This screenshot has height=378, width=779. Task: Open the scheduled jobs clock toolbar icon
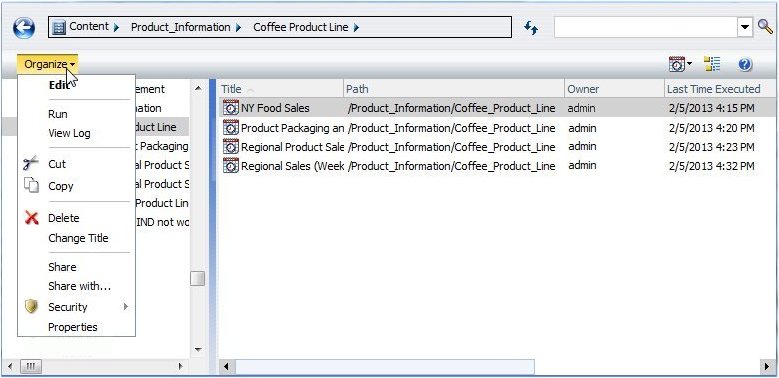680,64
